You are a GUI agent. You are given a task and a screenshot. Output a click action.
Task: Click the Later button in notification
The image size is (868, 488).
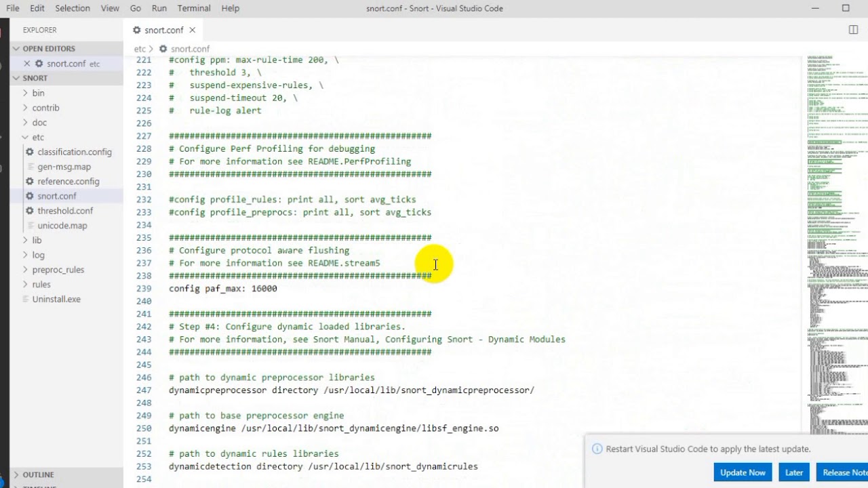[794, 472]
